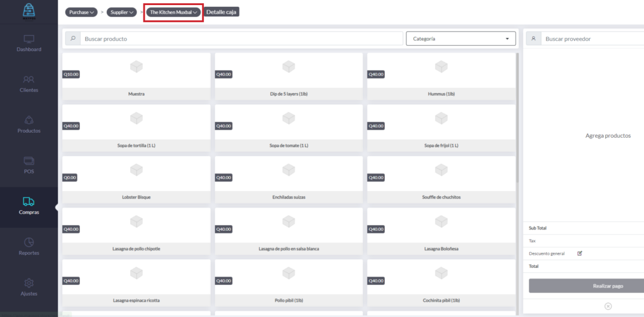Click the Compras truck icon

click(29, 202)
